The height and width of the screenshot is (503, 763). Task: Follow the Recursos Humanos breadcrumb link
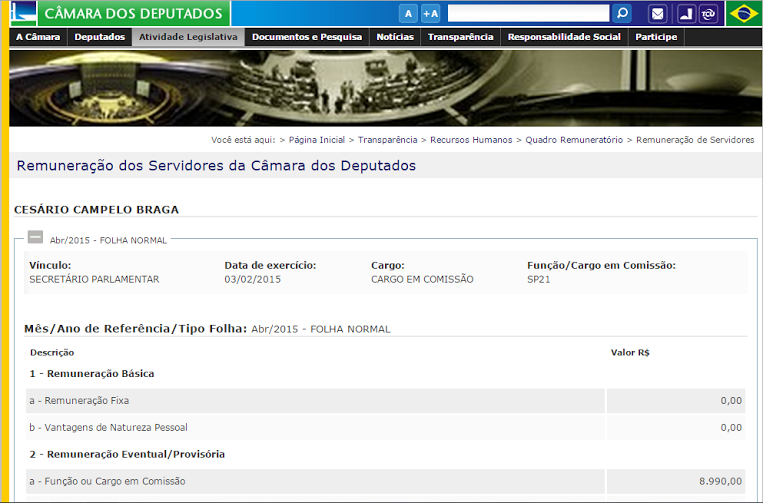(x=471, y=140)
